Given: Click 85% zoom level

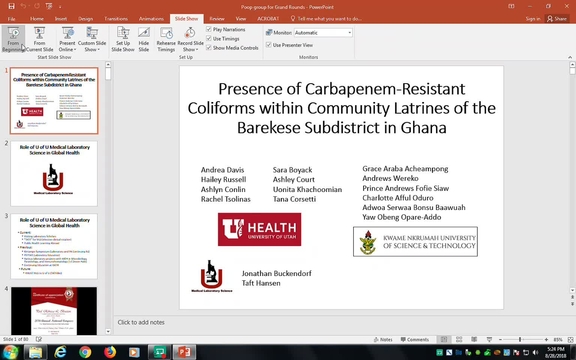Looking at the screenshot, I should (558, 339).
